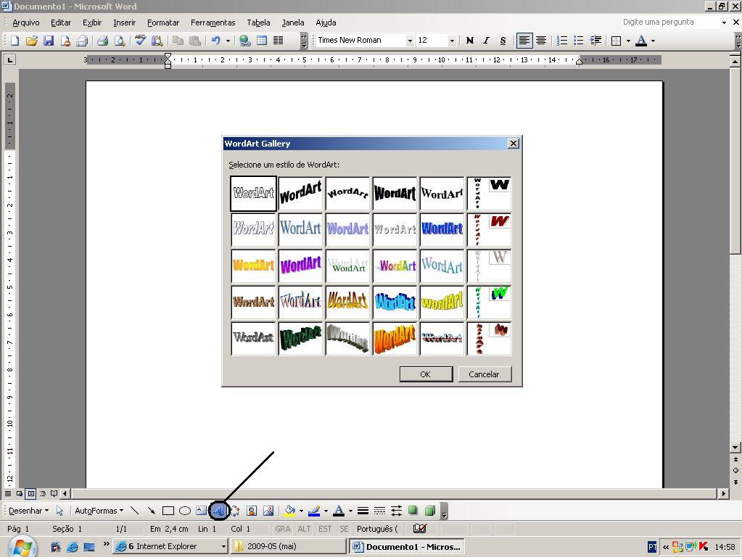Open Print Preview from the toolbar
Screen dimensions: 742x560
click(x=119, y=41)
